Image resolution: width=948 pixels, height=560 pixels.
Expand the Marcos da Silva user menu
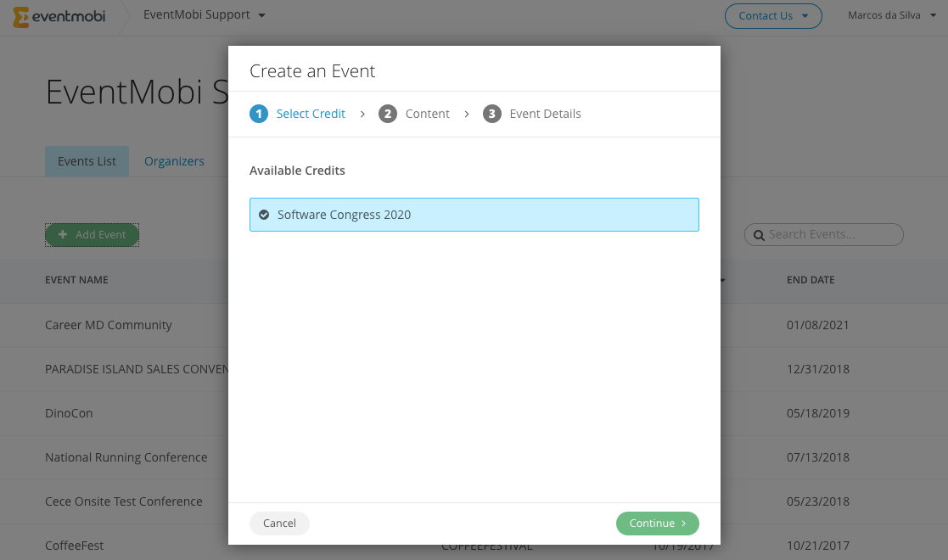892,15
